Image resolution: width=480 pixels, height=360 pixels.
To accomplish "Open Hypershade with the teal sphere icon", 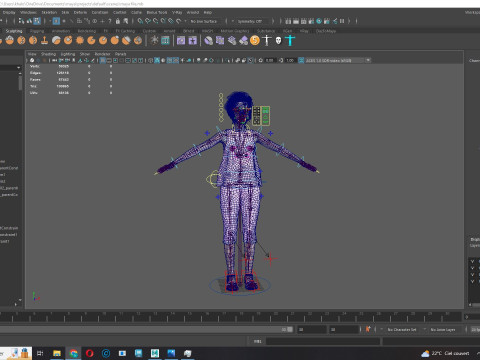I will coord(319,21).
